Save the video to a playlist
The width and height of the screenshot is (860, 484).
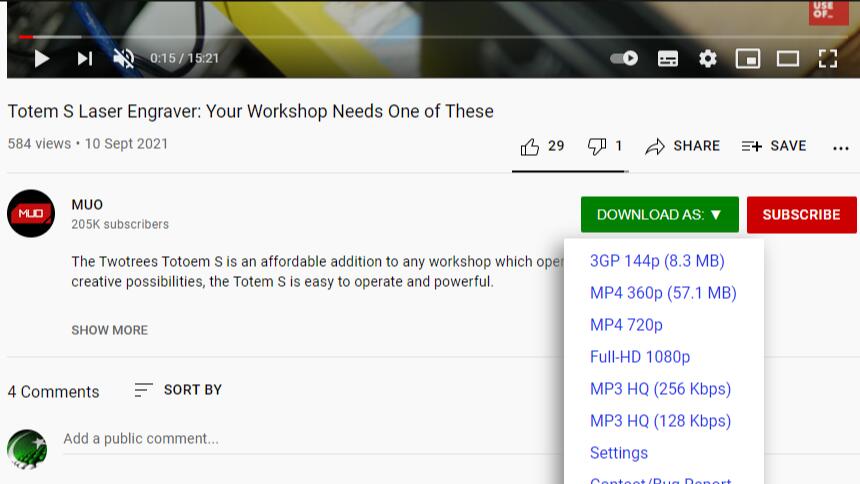[774, 146]
